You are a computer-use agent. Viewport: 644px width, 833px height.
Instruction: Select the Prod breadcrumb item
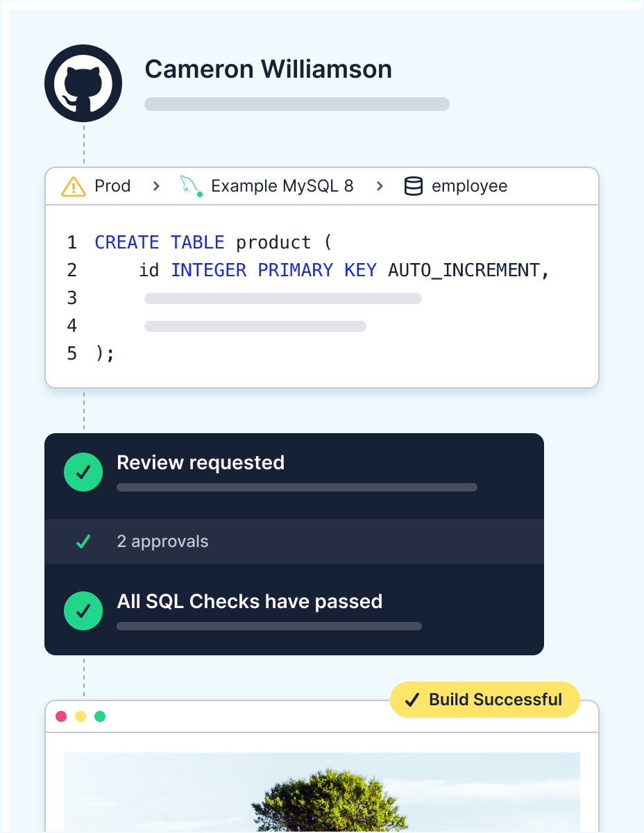tap(112, 186)
